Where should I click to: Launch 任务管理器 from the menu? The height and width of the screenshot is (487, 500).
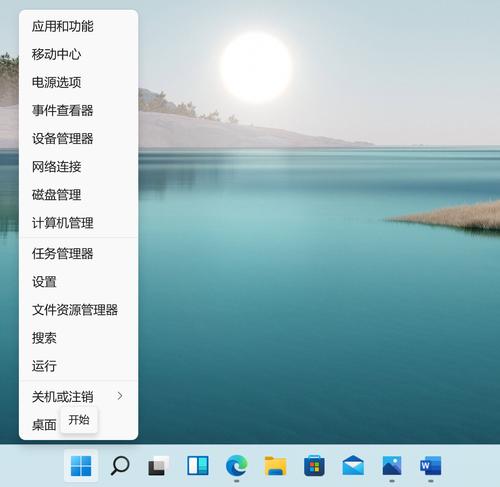pyautogui.click(x=79, y=254)
